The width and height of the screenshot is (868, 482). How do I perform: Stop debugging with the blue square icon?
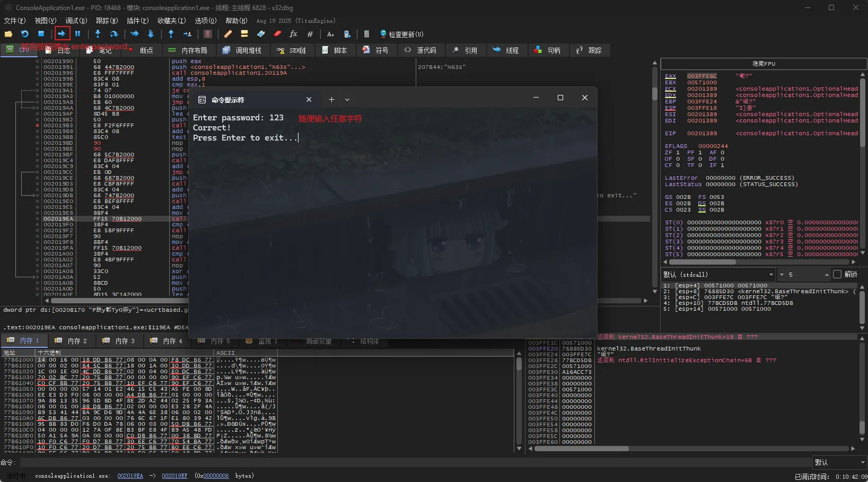point(41,34)
